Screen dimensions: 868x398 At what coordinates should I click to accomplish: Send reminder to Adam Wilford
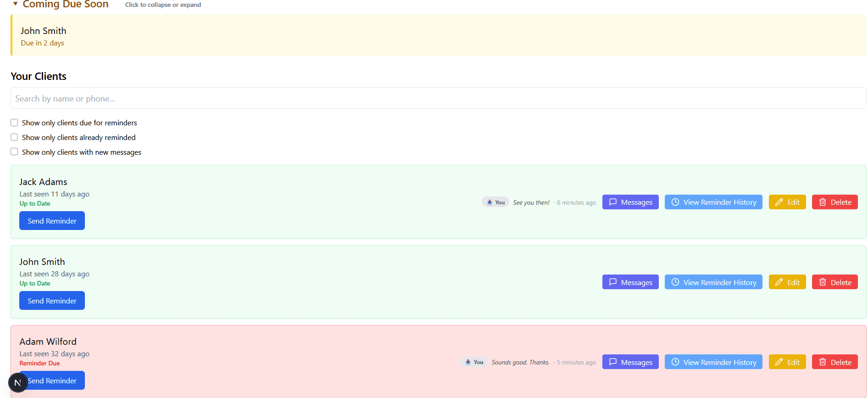(x=52, y=381)
